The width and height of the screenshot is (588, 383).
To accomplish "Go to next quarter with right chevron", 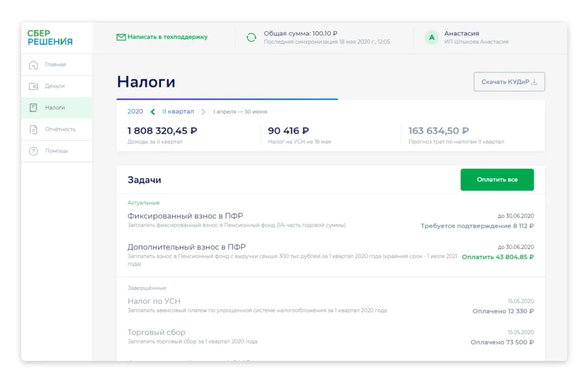I will click(204, 112).
